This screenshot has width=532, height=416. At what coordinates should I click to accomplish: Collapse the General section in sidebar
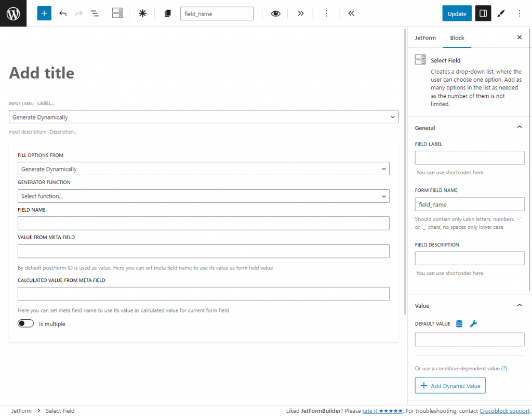click(x=519, y=126)
